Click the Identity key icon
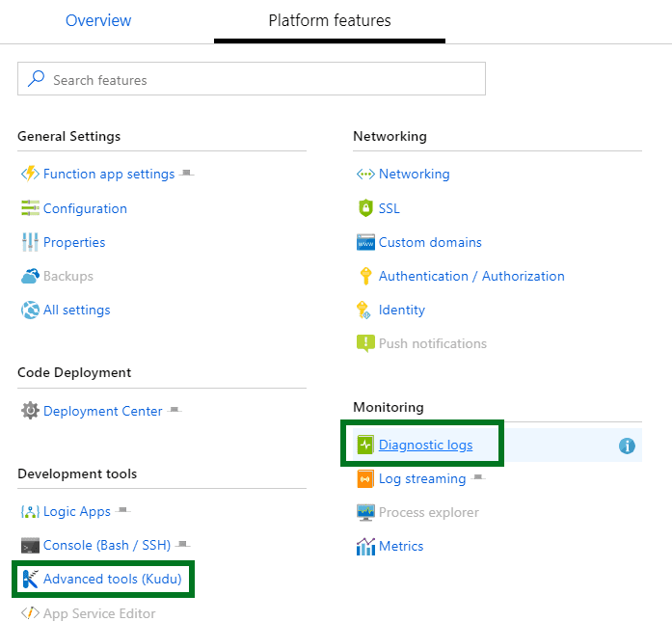Screen dimensions: 672x622 click(363, 310)
